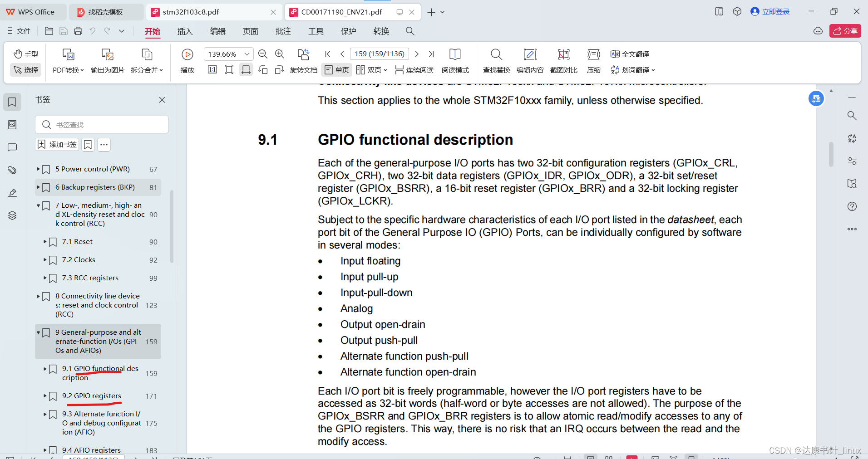Open the 批注 ribbon tab

(x=283, y=31)
